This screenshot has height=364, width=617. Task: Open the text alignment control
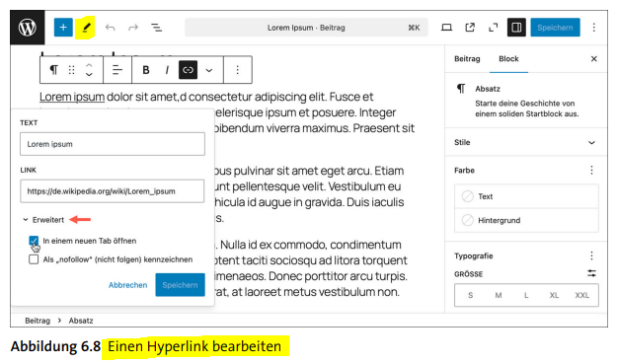pos(117,70)
